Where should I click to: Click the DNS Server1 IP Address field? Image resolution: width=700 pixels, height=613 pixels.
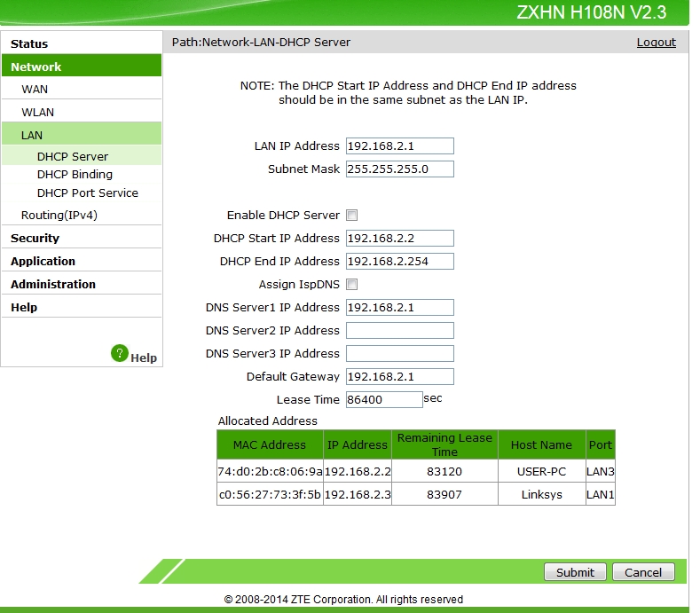click(x=400, y=307)
